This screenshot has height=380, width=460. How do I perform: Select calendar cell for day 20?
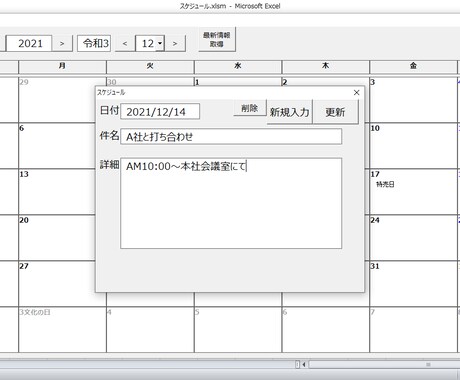(57, 238)
